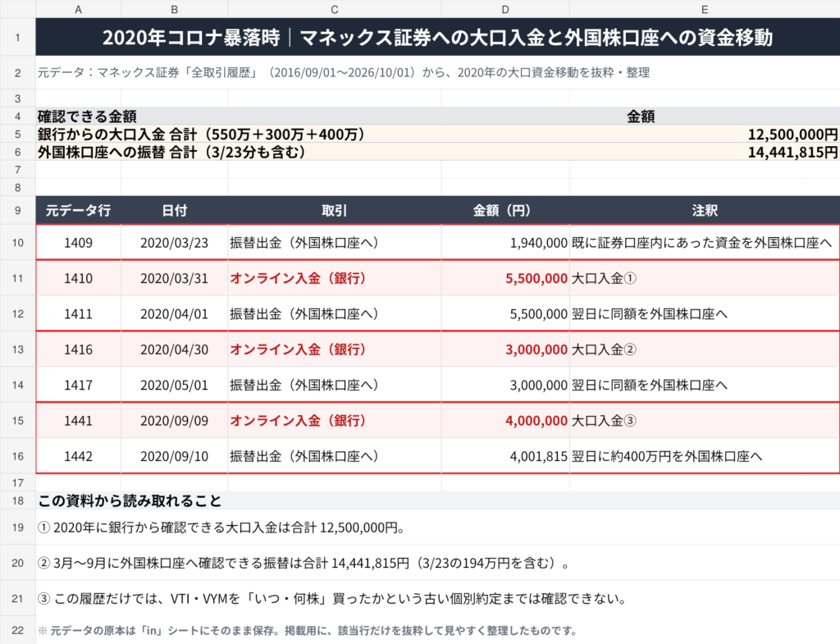Image resolution: width=840 pixels, height=644 pixels.
Task: Click source row number 1417 cell
Action: pyautogui.click(x=78, y=385)
